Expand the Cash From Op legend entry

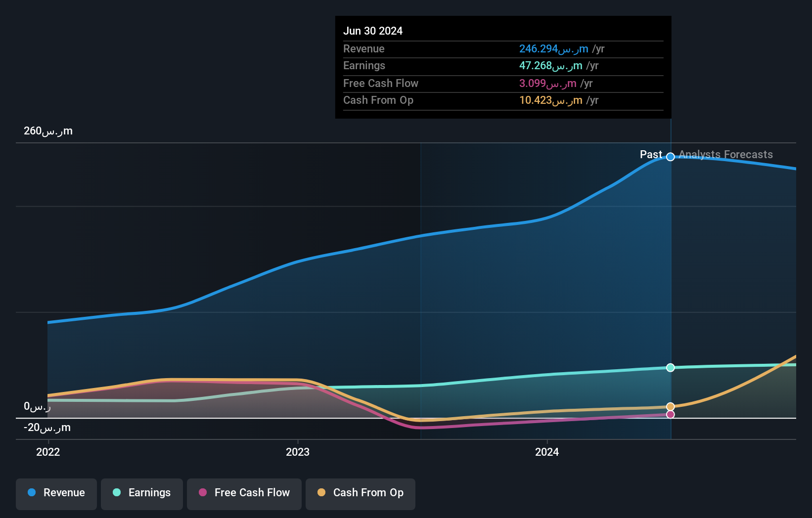pos(360,493)
